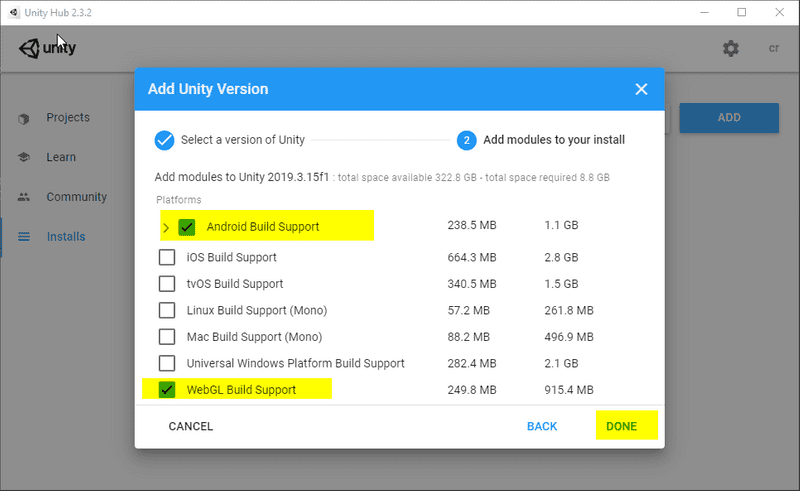Open the Community section
The image size is (800, 491).
77,197
